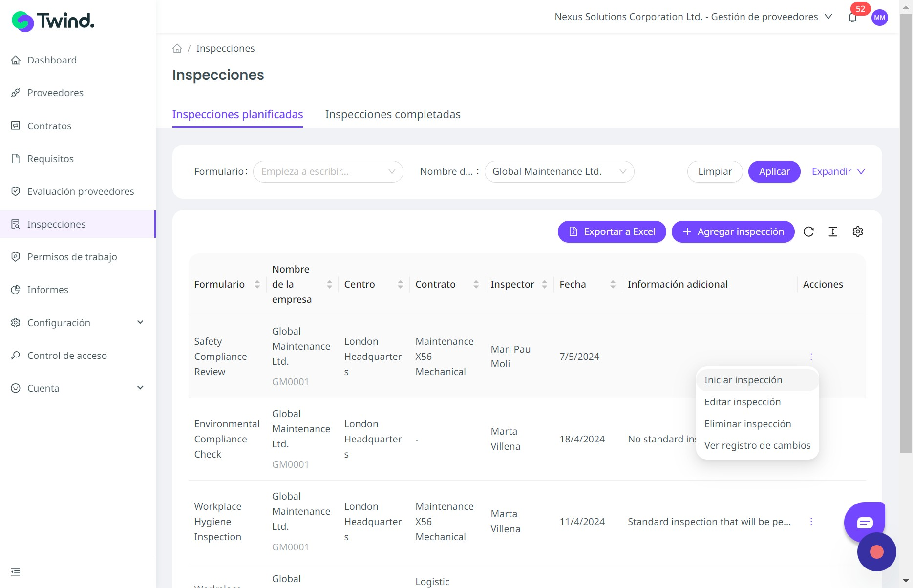The height and width of the screenshot is (588, 913).
Task: Click the date 11/4/2024
Action: (582, 522)
